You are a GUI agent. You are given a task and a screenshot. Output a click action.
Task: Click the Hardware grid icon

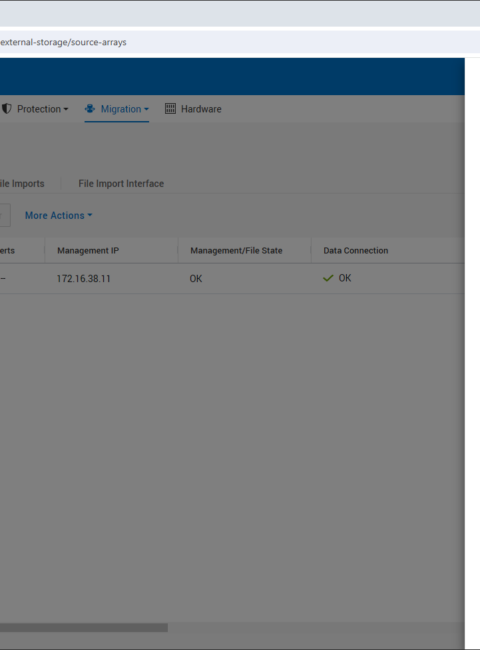tap(170, 109)
